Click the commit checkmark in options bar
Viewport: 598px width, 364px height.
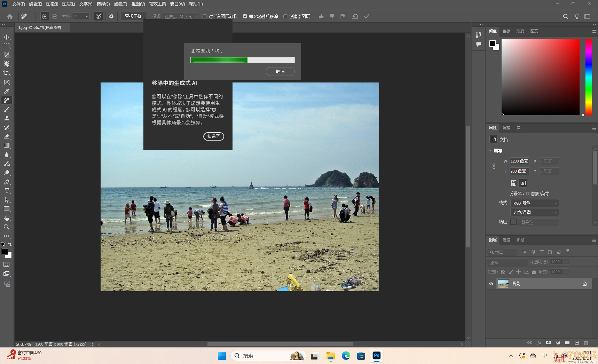pyautogui.click(x=367, y=16)
